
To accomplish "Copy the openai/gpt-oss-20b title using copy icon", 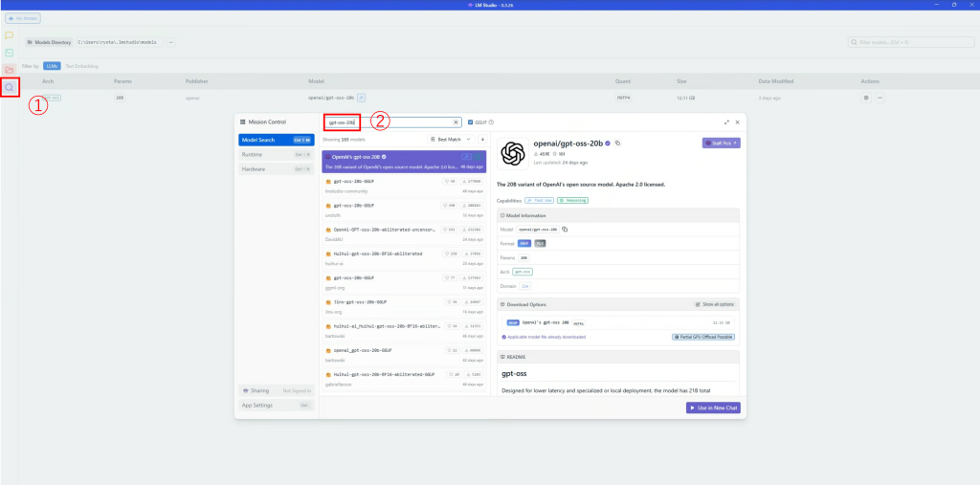I will [x=618, y=143].
